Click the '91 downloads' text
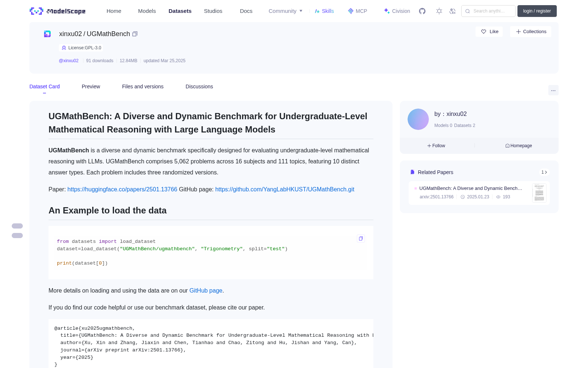588x368 pixels. pyautogui.click(x=100, y=61)
